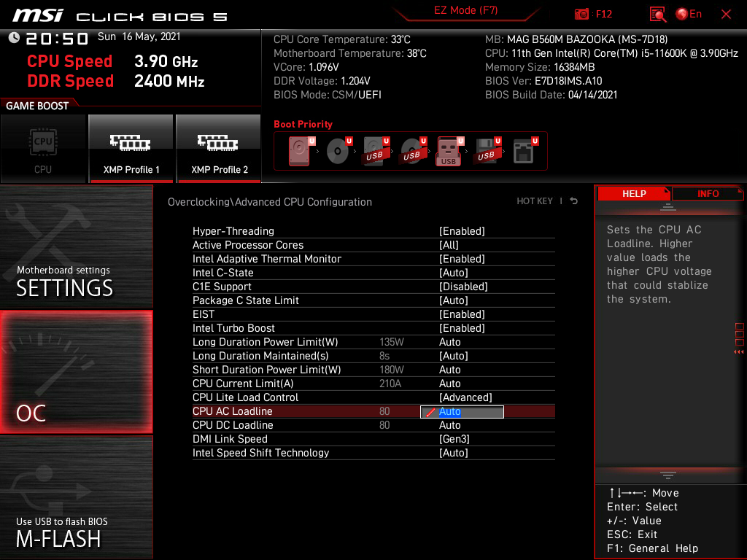Click the MSI logo
This screenshot has height=560, width=747.
tap(38, 15)
